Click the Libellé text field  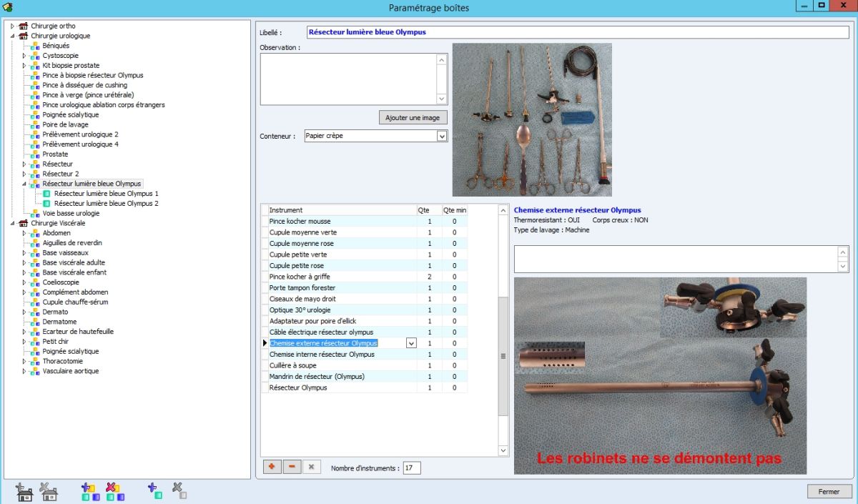[578, 32]
